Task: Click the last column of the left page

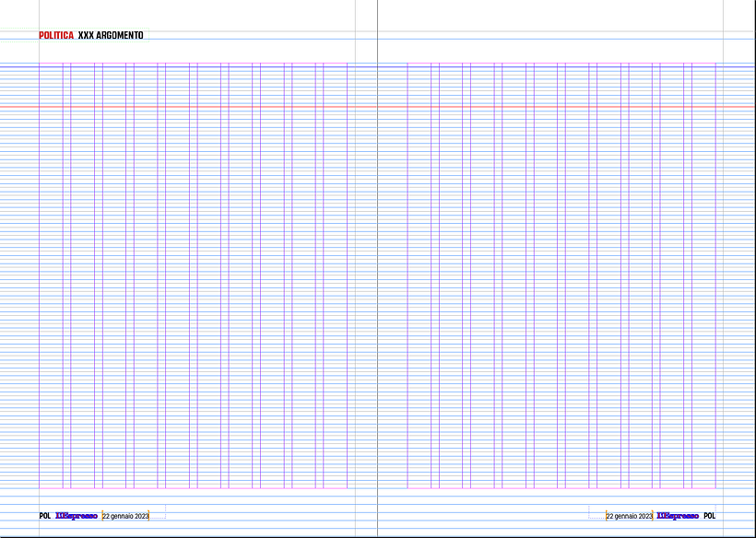Action: click(x=335, y=276)
